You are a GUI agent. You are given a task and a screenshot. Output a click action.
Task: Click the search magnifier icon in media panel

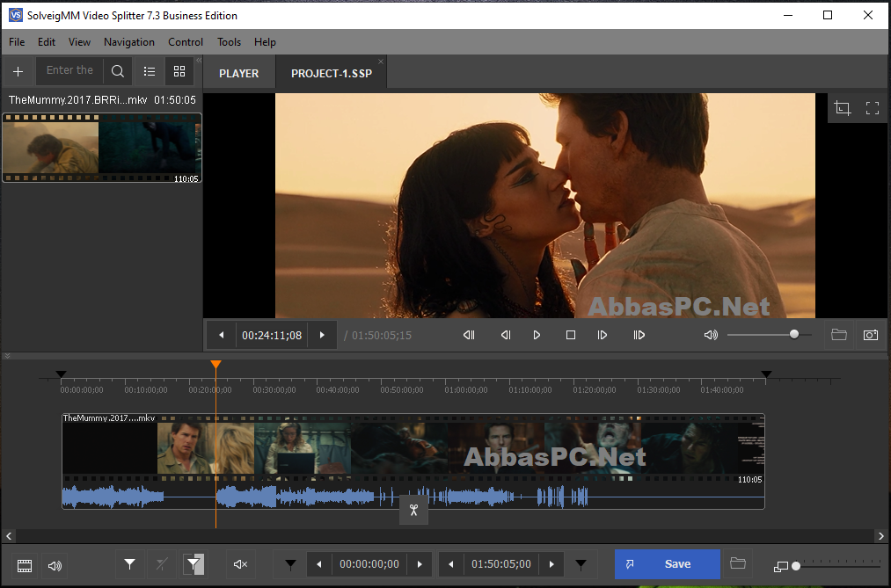(x=118, y=71)
